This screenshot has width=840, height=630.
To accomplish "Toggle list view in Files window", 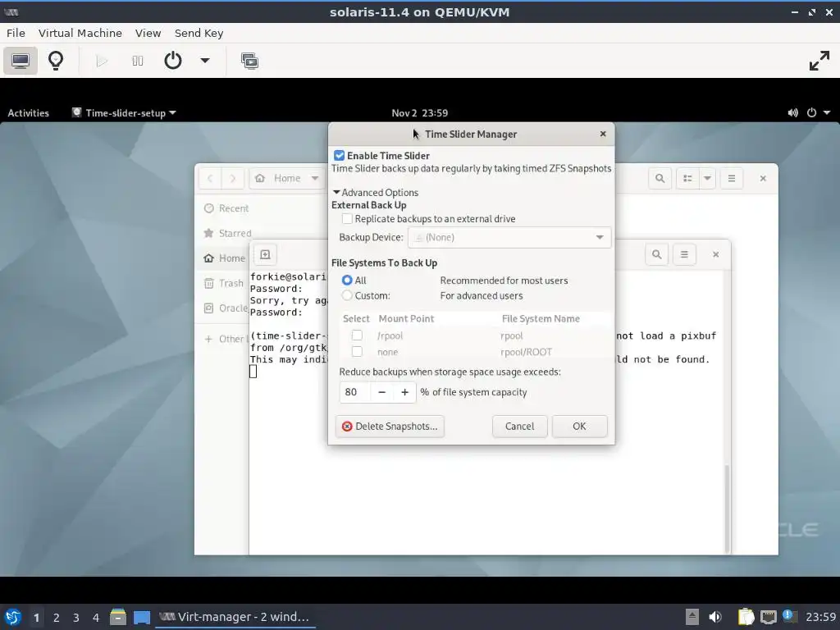I will (x=688, y=178).
